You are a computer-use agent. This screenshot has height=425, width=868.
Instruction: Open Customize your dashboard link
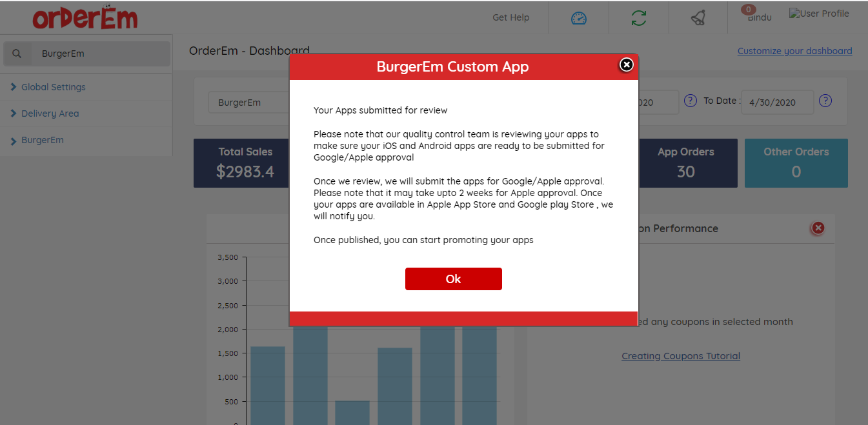click(794, 51)
